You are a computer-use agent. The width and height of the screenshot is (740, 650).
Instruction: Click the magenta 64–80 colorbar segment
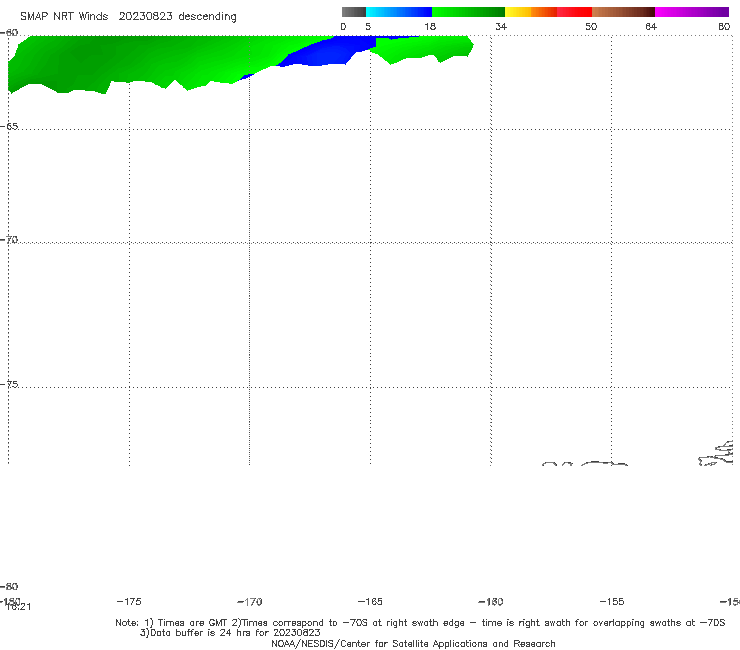coord(692,12)
